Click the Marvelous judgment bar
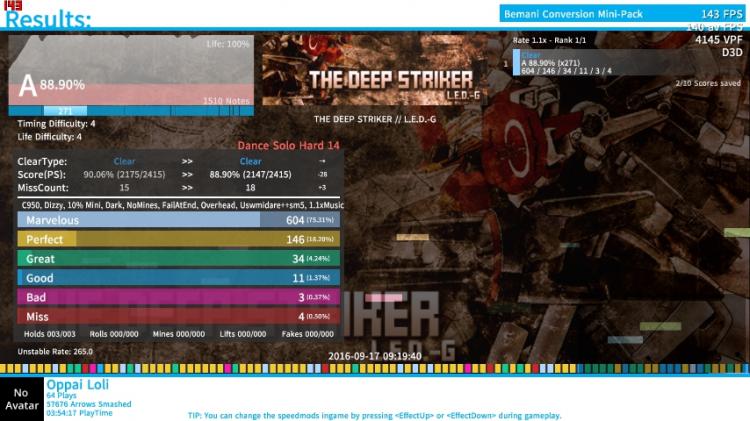Screen dimensions: 750x421 coord(178,220)
